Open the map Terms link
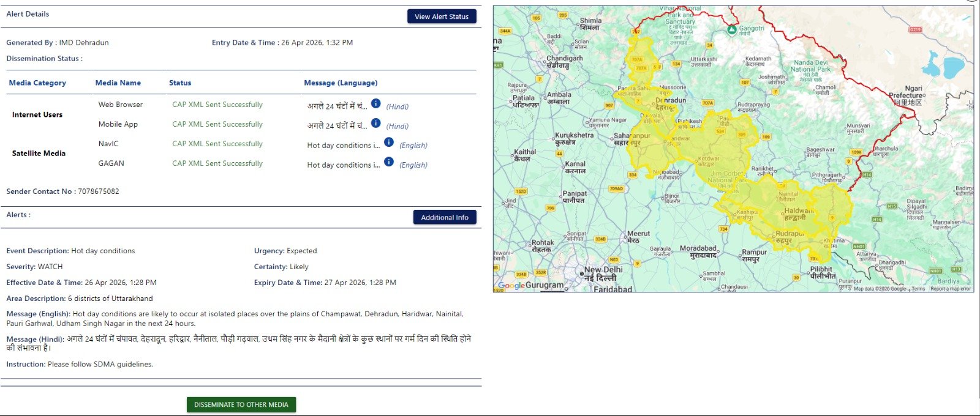980x416 pixels. coord(918,289)
